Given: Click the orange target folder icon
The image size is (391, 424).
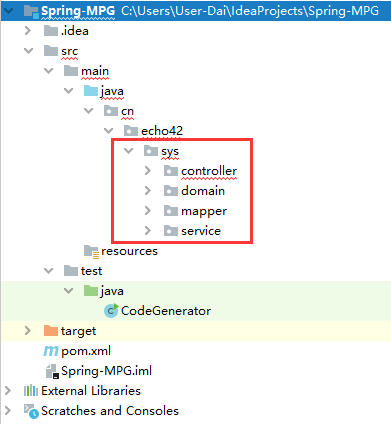Looking at the screenshot, I should [x=51, y=331].
